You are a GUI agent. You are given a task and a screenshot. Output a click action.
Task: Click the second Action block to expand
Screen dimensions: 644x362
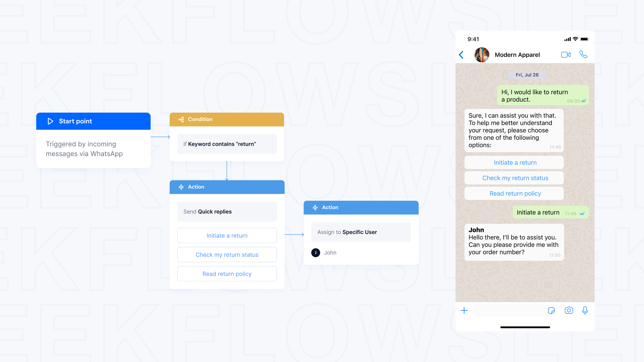(x=361, y=207)
